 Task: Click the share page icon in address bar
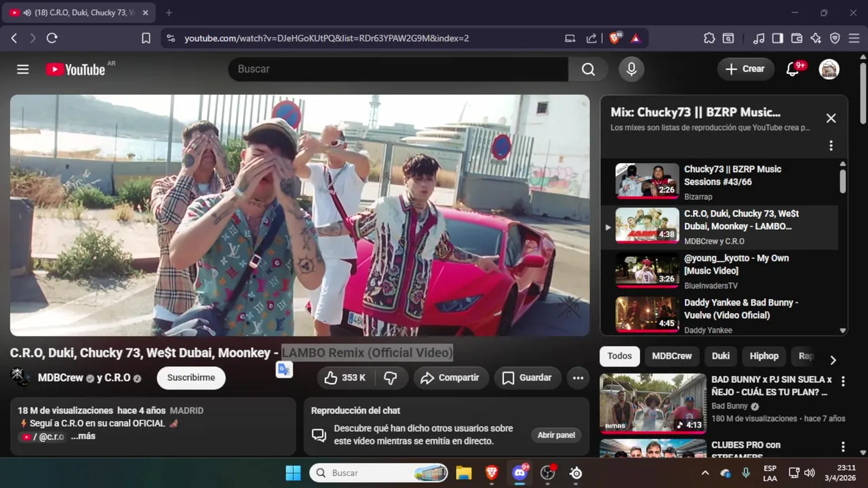[591, 39]
